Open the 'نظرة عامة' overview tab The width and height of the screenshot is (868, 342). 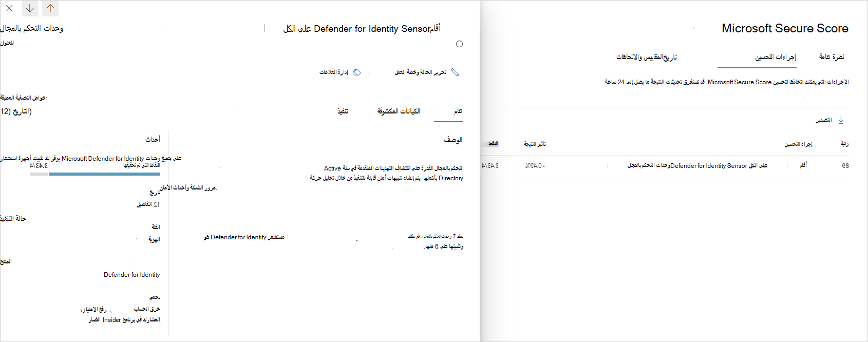point(832,56)
